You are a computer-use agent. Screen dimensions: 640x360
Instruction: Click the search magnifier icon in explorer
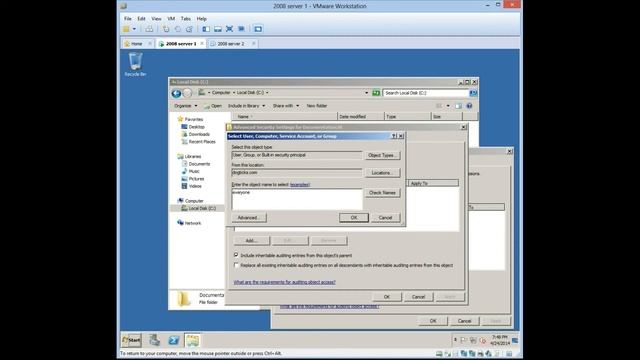point(473,93)
